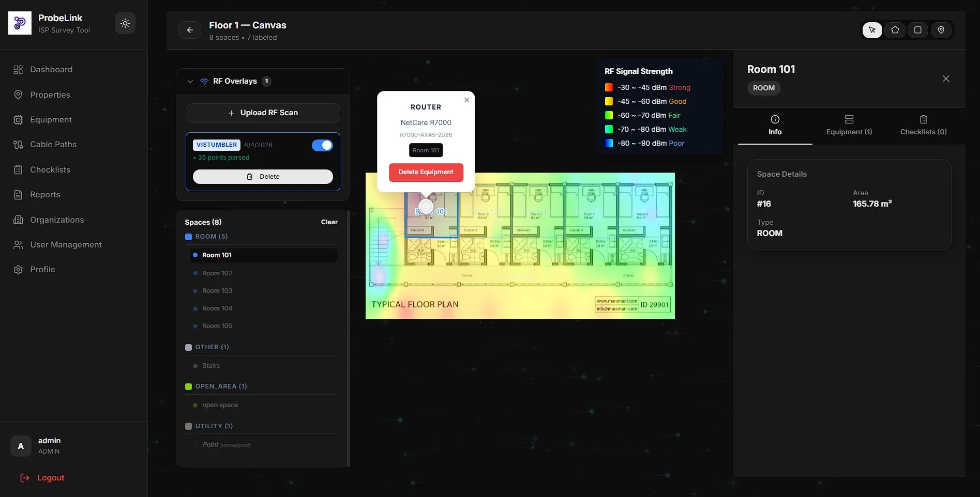Select the polygon drawing tool
Image resolution: width=980 pixels, height=497 pixels.
tap(895, 30)
